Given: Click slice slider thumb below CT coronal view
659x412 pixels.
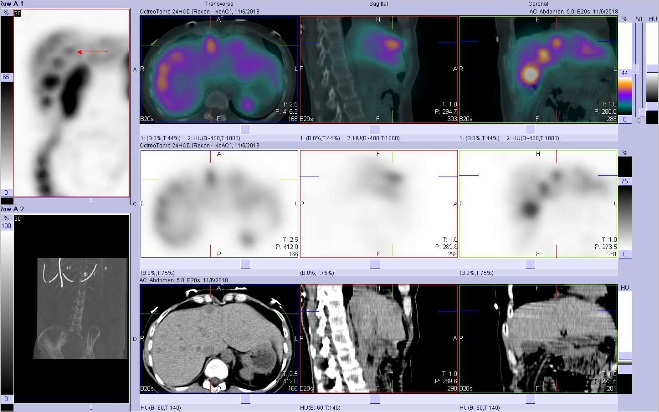Looking at the screenshot, I should pyautogui.click(x=530, y=399).
